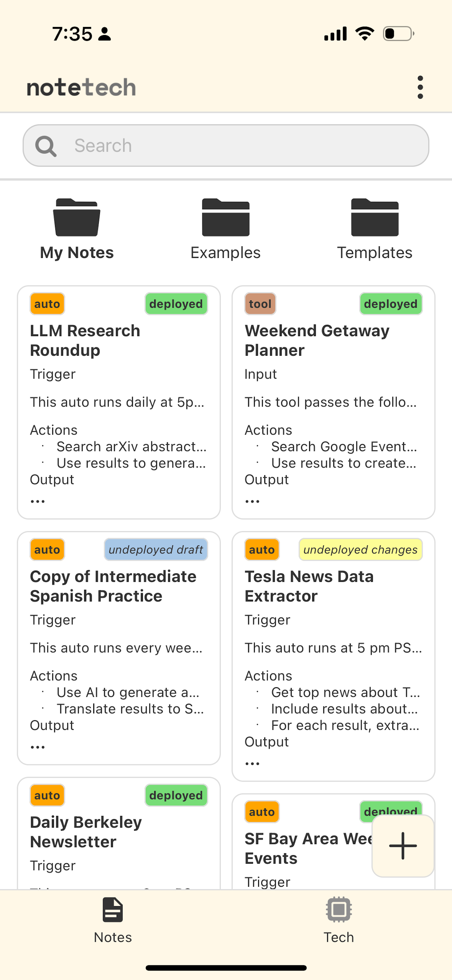Tap the tool tag on Weekend Getaway Planner

tap(260, 304)
